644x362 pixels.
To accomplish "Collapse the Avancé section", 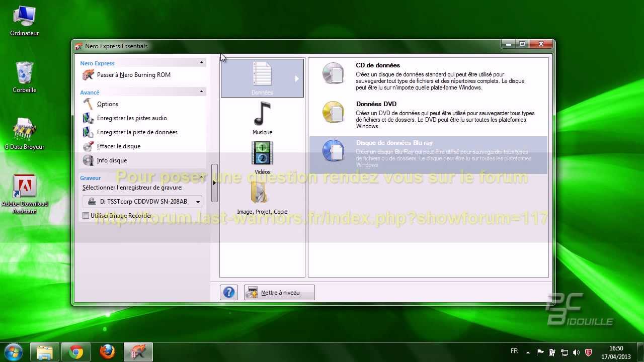I will [201, 92].
